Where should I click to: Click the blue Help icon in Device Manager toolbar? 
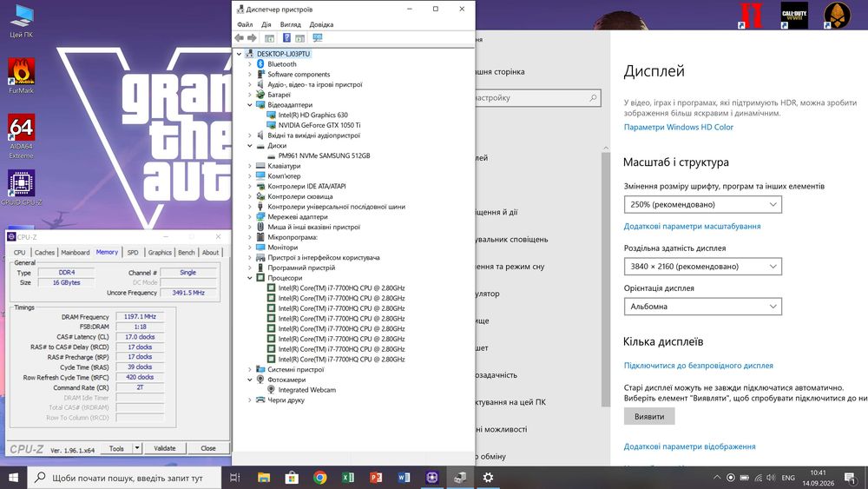point(286,37)
